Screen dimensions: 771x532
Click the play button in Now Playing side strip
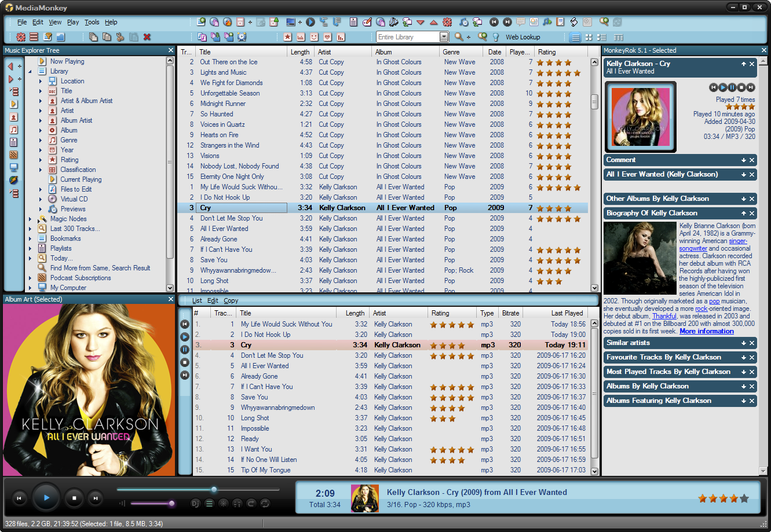(x=185, y=337)
